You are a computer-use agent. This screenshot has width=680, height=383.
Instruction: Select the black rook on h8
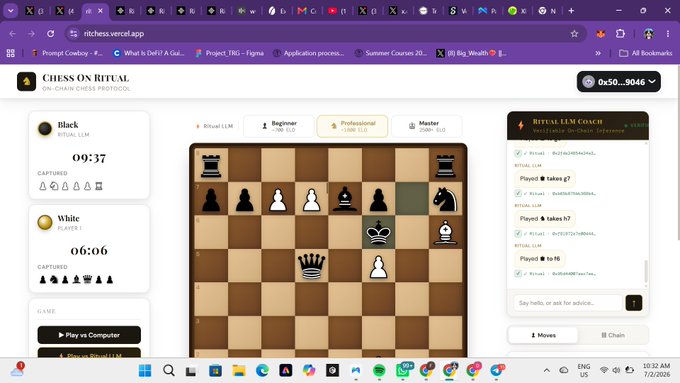pos(445,166)
